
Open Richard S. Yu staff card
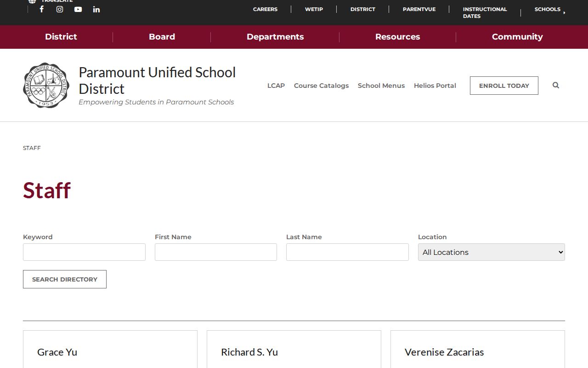pyautogui.click(x=294, y=349)
